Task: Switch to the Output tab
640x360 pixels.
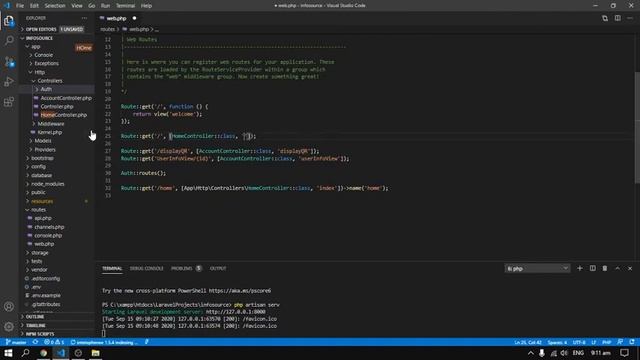Action: click(218, 268)
